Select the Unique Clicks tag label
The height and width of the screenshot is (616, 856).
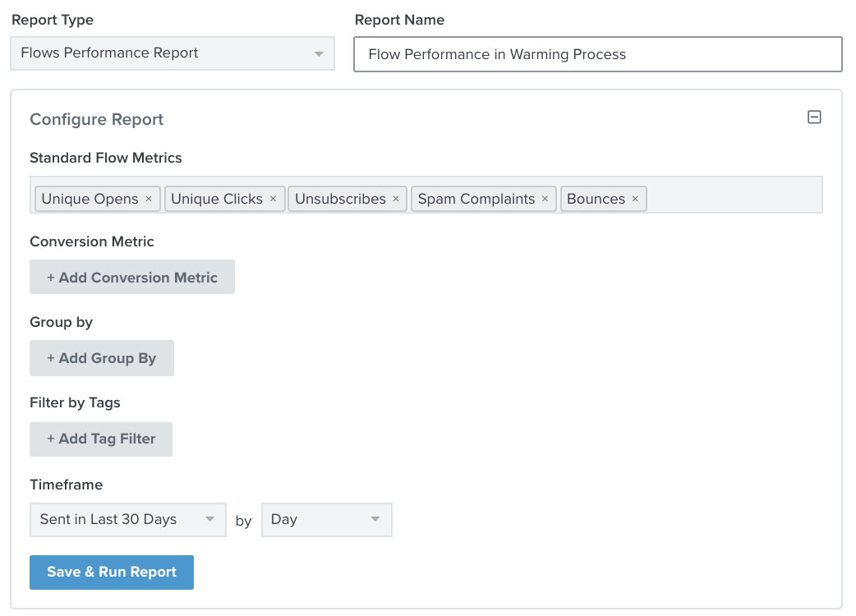click(217, 199)
